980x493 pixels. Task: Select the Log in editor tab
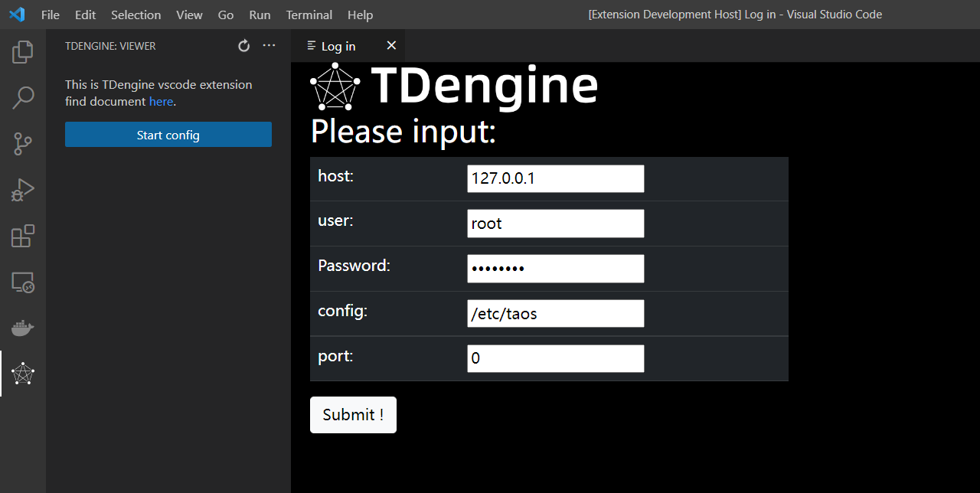[x=348, y=46]
